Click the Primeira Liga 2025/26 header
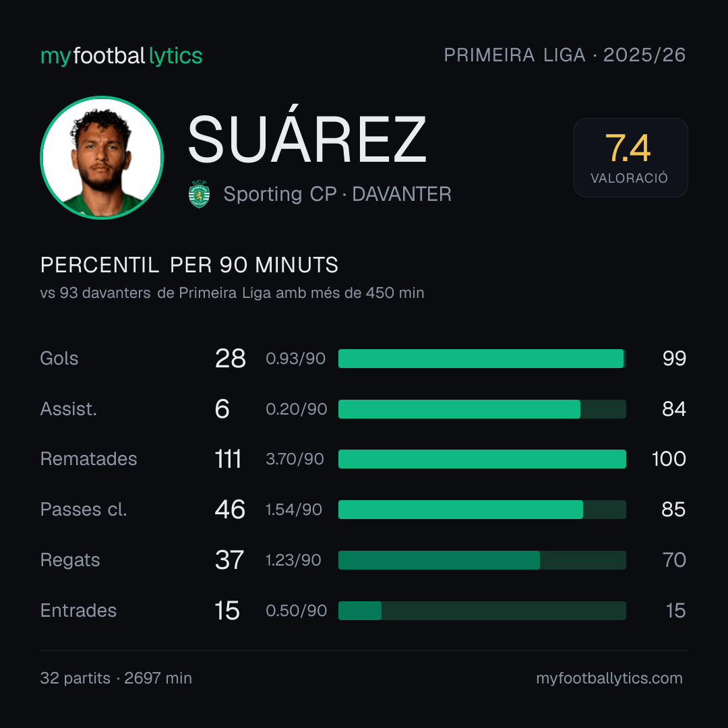 pos(565,55)
